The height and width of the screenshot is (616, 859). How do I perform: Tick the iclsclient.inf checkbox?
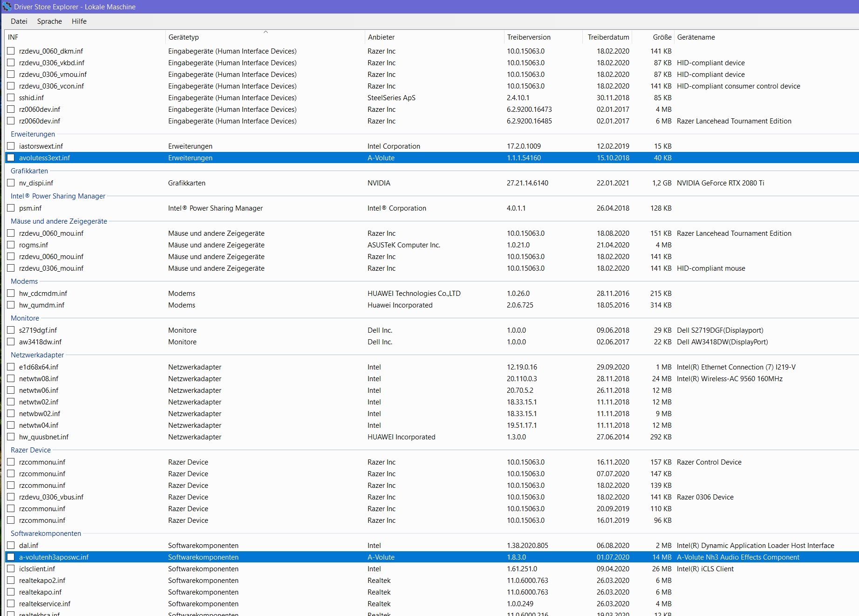11,568
